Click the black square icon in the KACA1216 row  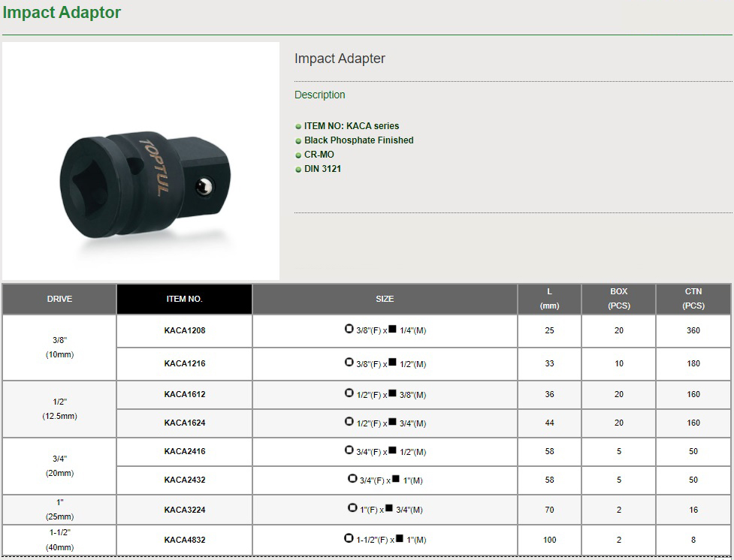(392, 362)
